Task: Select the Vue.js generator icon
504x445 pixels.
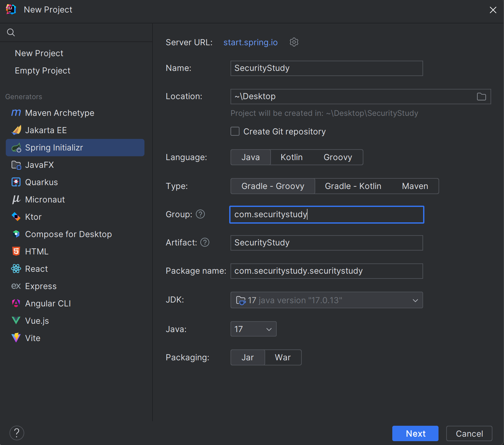Action: [x=16, y=321]
